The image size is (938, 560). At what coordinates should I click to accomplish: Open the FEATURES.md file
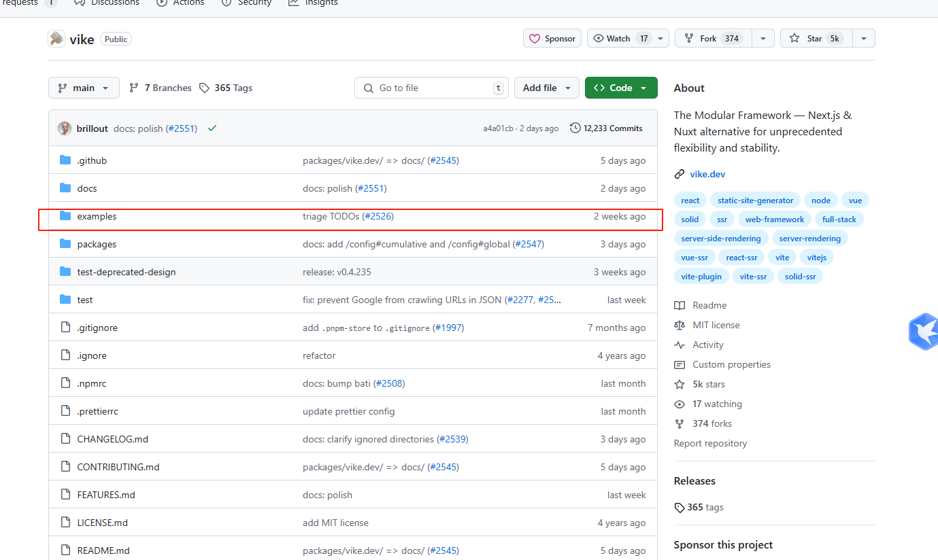tap(106, 495)
